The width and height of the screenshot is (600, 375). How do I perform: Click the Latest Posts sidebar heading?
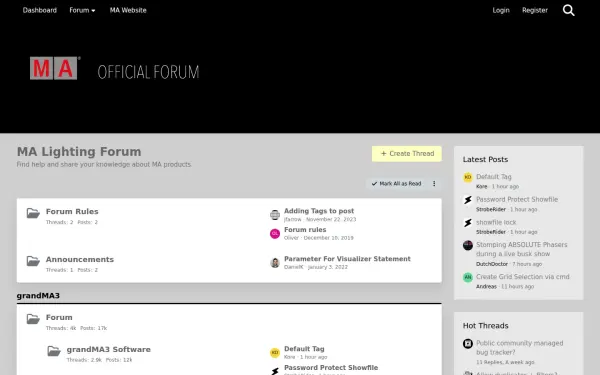[485, 159]
